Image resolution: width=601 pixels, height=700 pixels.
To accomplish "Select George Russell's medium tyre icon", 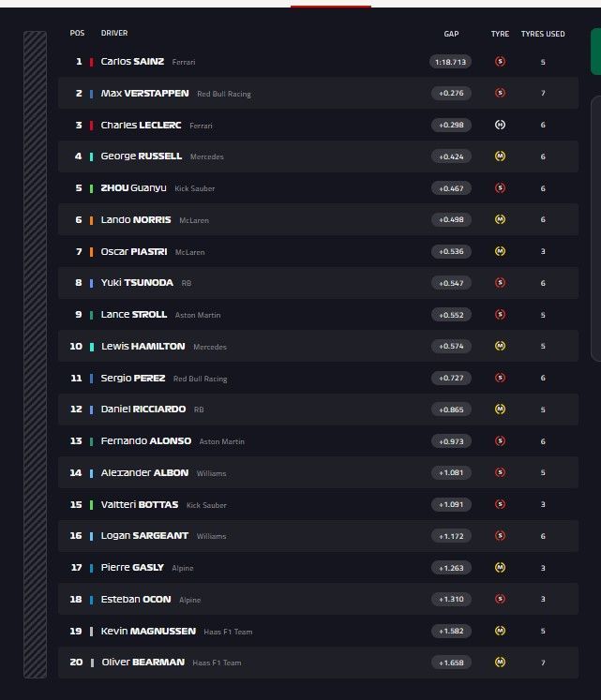I will [500, 156].
